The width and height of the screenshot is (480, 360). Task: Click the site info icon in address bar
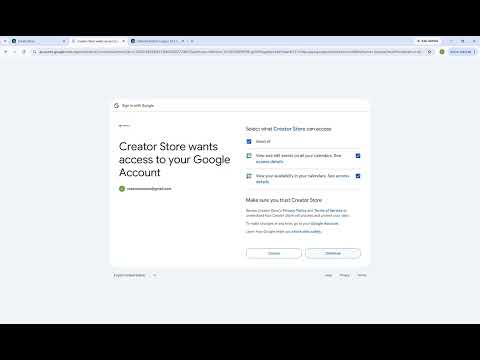[34, 52]
